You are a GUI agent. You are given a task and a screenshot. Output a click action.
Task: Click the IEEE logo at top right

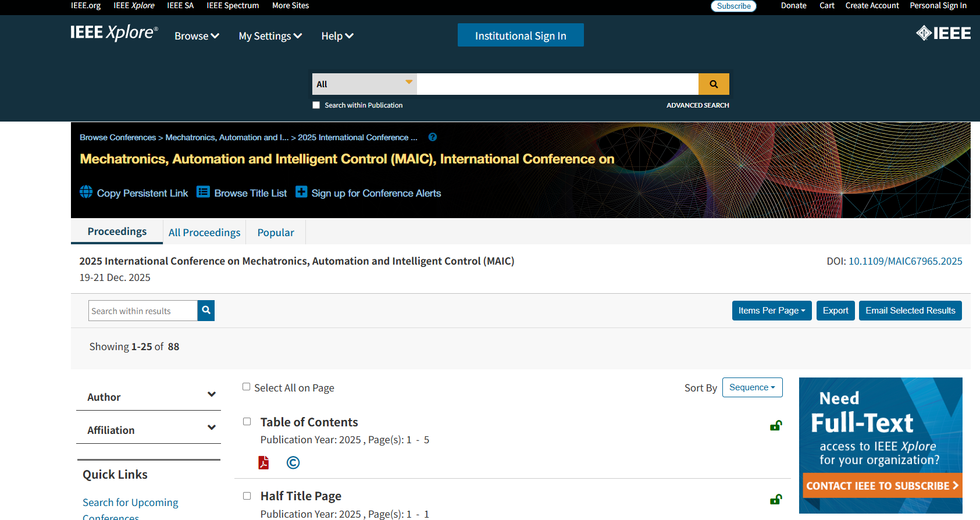[943, 33]
